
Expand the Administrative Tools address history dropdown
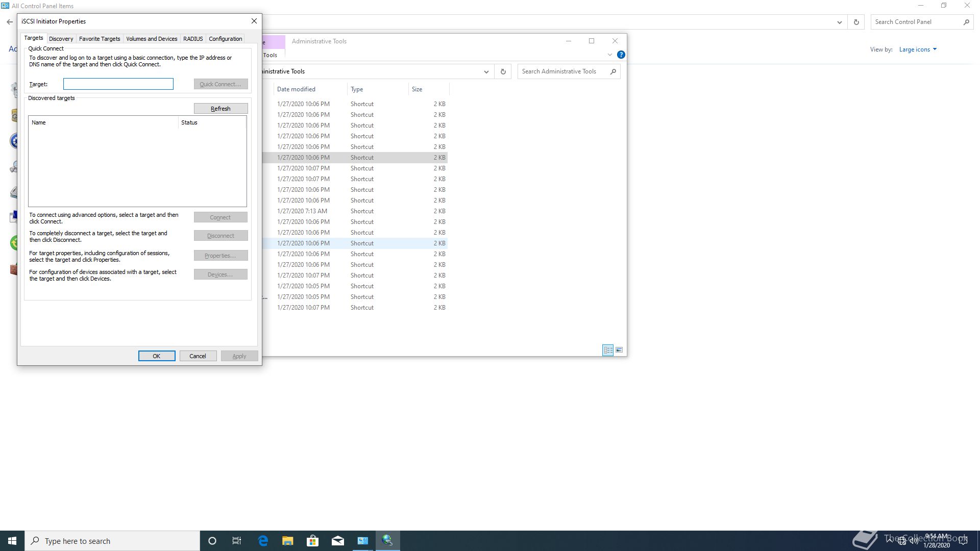486,71
